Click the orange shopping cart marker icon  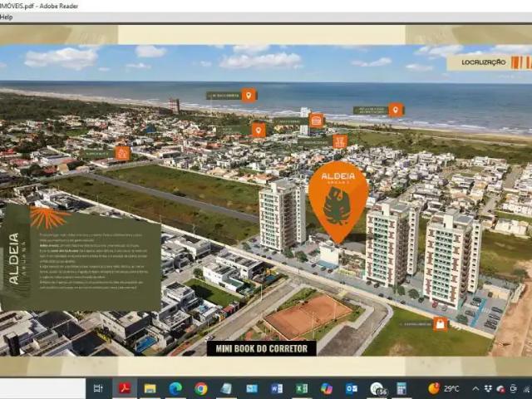(340, 141)
